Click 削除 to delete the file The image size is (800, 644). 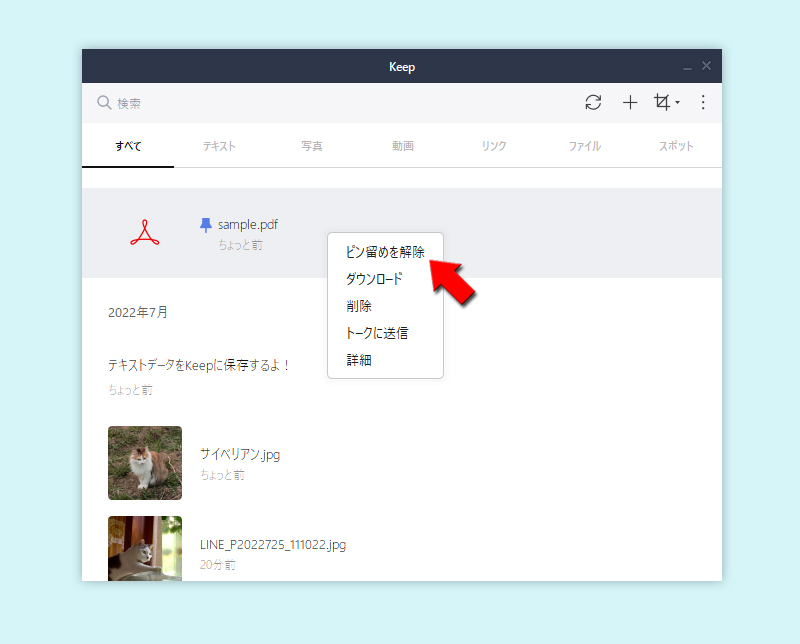tap(359, 306)
